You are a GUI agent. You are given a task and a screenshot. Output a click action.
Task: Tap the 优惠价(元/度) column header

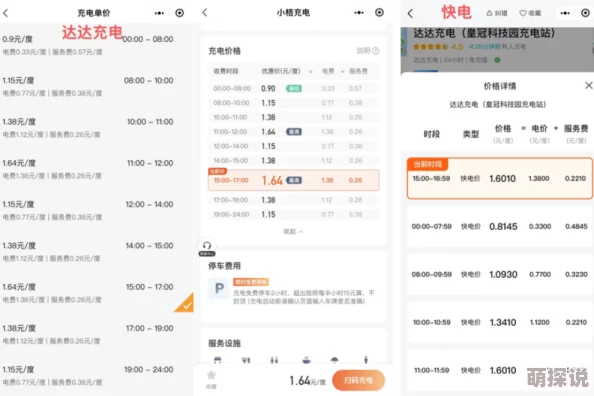tap(281, 71)
